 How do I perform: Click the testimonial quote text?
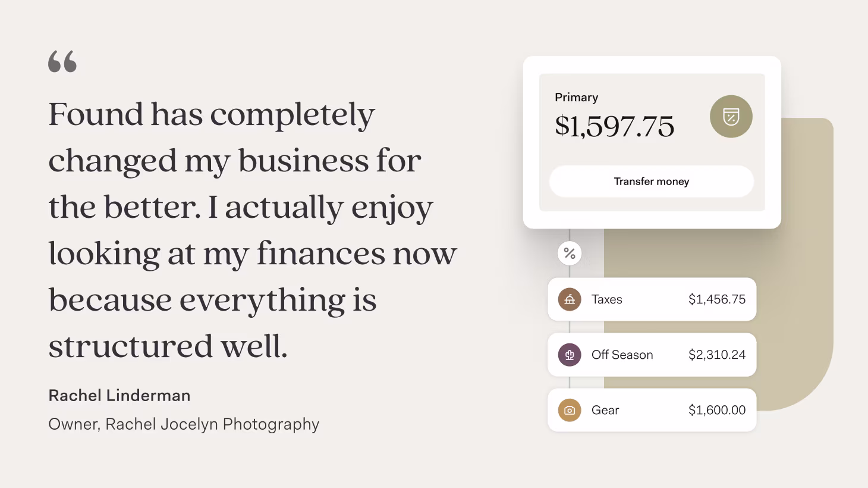coord(253,230)
